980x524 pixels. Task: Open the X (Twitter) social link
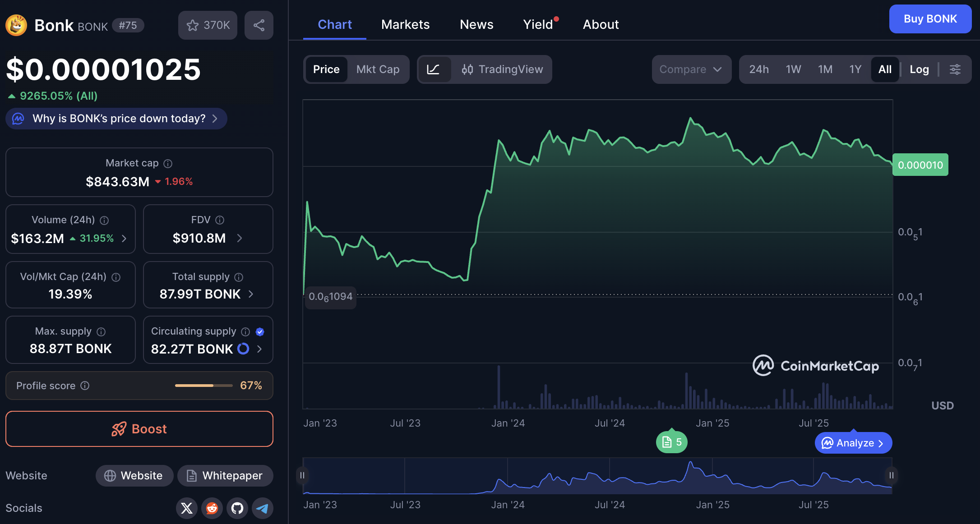(187, 508)
